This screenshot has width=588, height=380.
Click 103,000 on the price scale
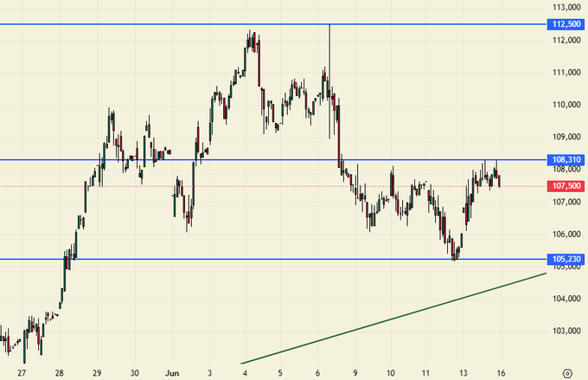(566, 332)
